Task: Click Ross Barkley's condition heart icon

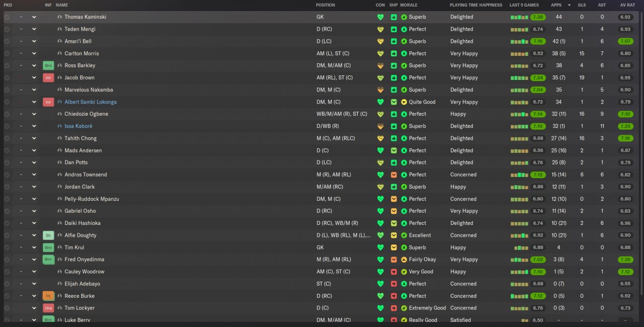Action: coord(380,65)
